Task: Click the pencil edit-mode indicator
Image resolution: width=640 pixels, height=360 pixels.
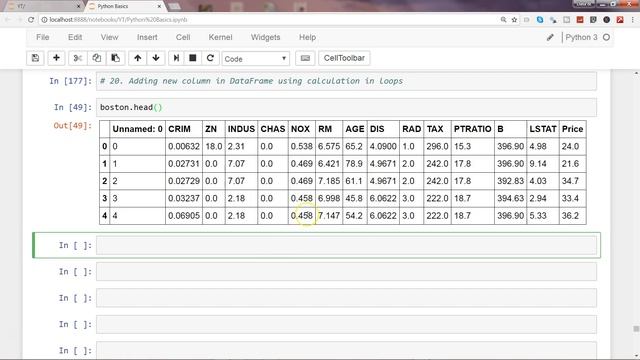Action: pyautogui.click(x=550, y=37)
